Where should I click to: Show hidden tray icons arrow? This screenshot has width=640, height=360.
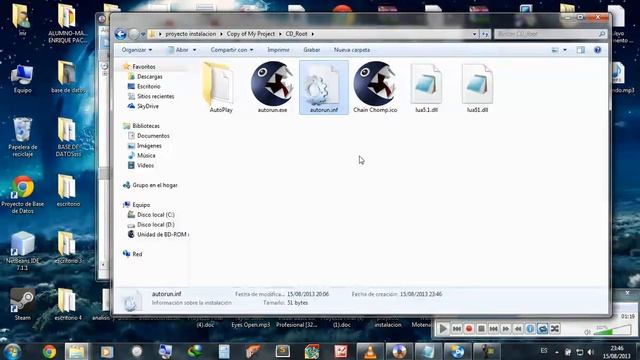(x=557, y=351)
